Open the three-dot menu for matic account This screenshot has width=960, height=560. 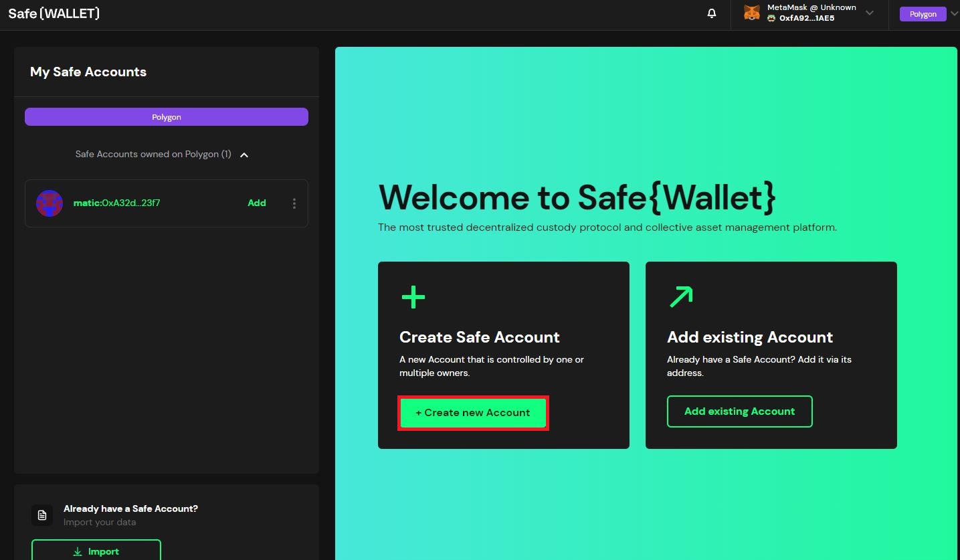tap(294, 203)
